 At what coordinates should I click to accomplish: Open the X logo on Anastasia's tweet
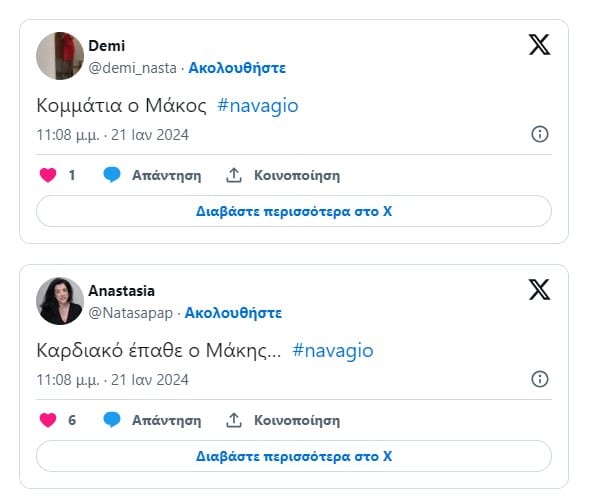click(x=539, y=290)
